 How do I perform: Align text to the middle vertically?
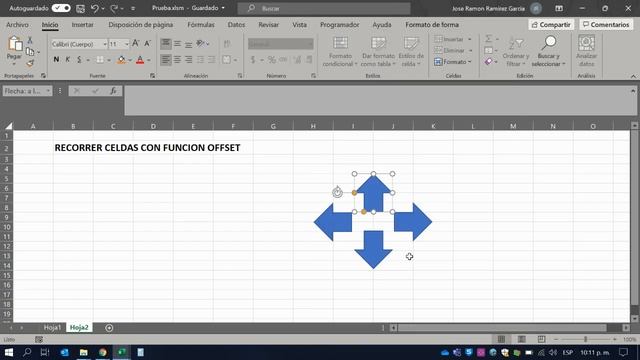pos(178,43)
